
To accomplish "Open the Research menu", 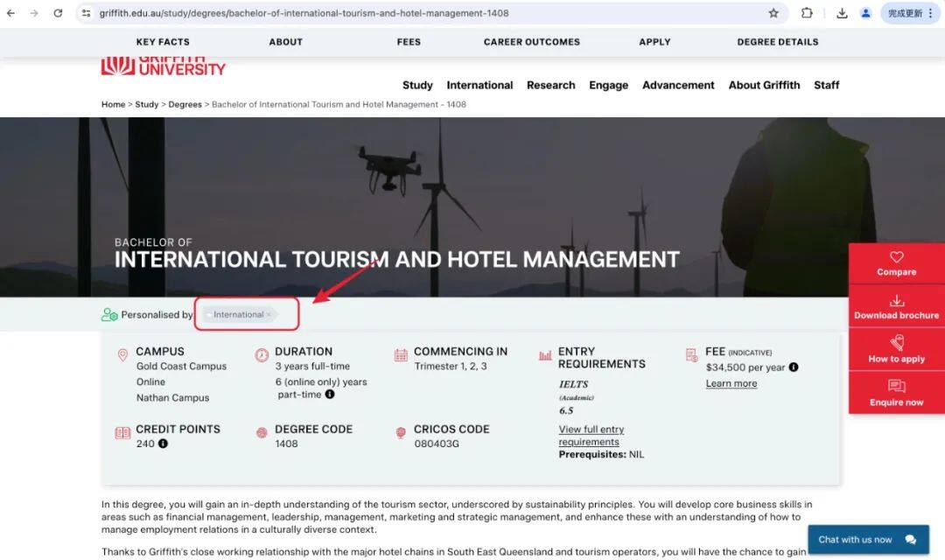I will point(551,85).
